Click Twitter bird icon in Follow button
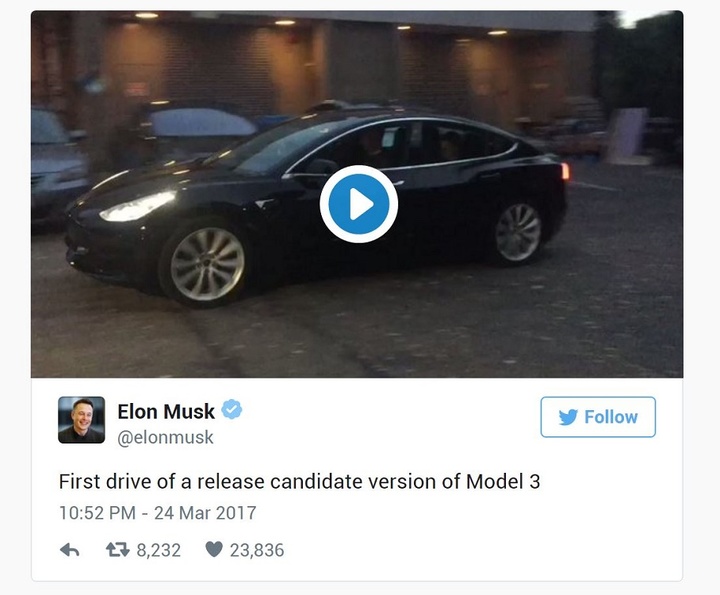The height and width of the screenshot is (595, 720). click(x=568, y=417)
